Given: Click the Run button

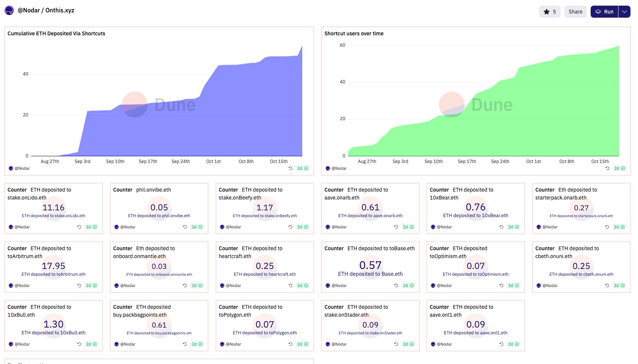Looking at the screenshot, I should (604, 12).
